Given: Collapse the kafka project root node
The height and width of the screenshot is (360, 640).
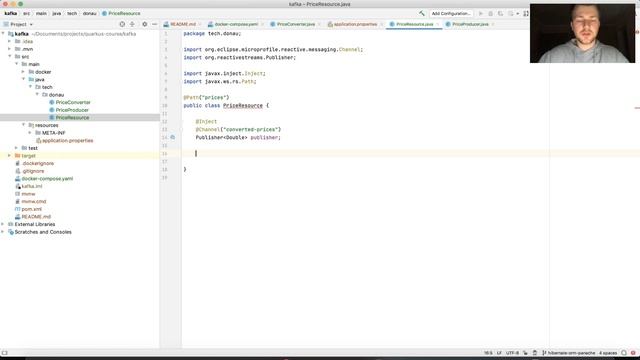Looking at the screenshot, I should click(x=3, y=34).
